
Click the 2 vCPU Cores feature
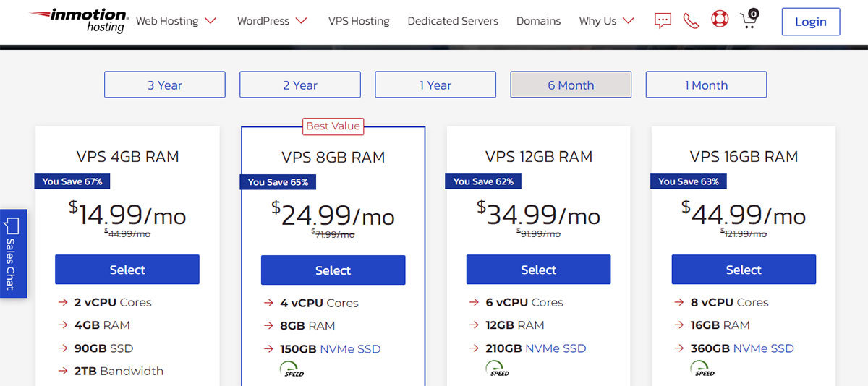tap(113, 302)
